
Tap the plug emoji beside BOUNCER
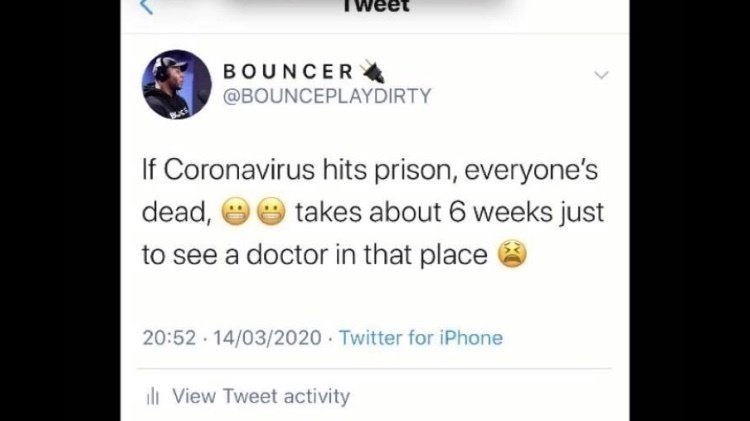tap(373, 72)
